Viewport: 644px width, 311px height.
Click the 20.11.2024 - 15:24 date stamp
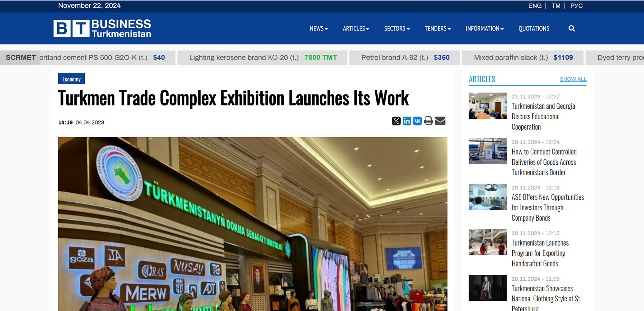coord(535,142)
